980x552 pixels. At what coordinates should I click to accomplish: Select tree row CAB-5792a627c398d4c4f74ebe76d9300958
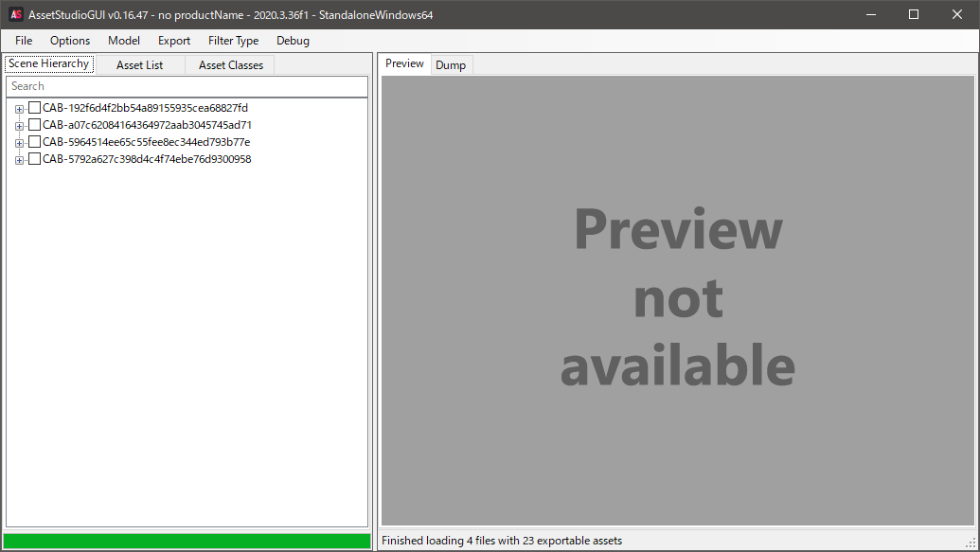point(147,159)
